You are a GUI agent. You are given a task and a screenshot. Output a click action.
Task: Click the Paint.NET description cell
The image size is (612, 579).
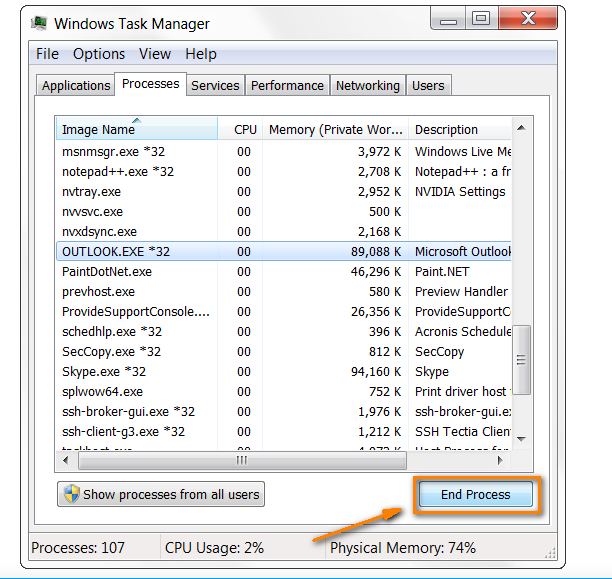(x=442, y=272)
